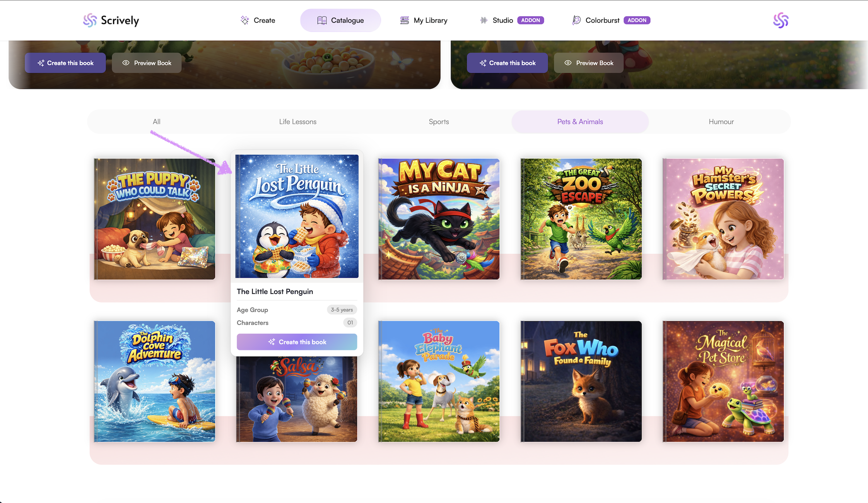Click the My Library stacked books icon

pos(405,20)
